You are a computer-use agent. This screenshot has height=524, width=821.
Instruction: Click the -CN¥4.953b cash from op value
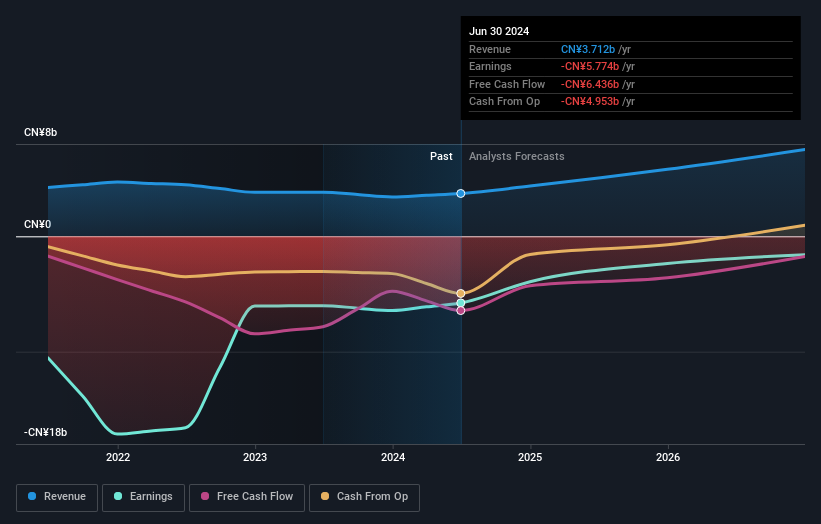coord(590,102)
